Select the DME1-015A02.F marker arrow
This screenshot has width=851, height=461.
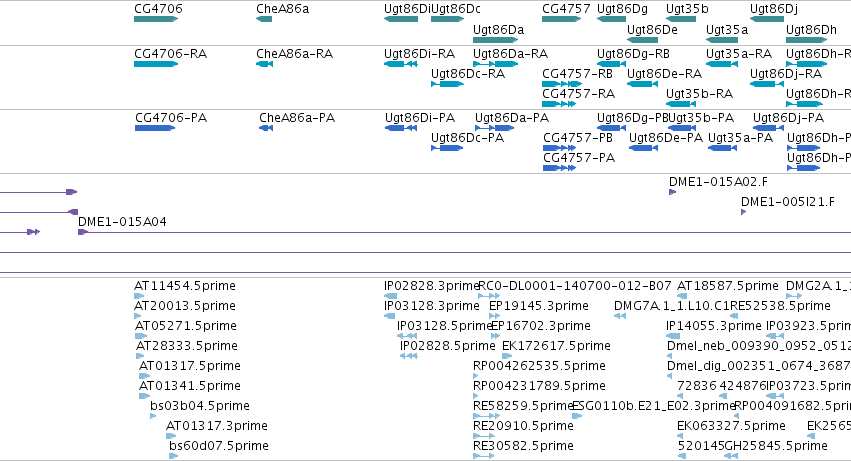coord(672,192)
